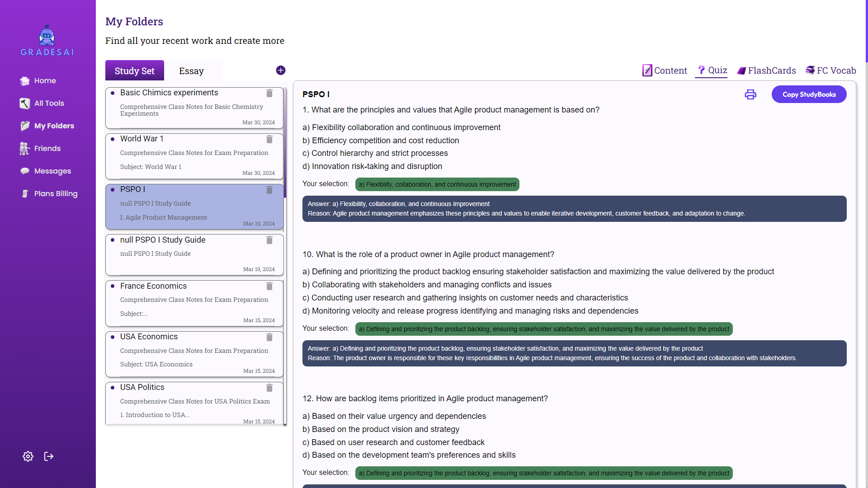Open the All Tools page
Screen dimensions: 868x488
(x=49, y=103)
